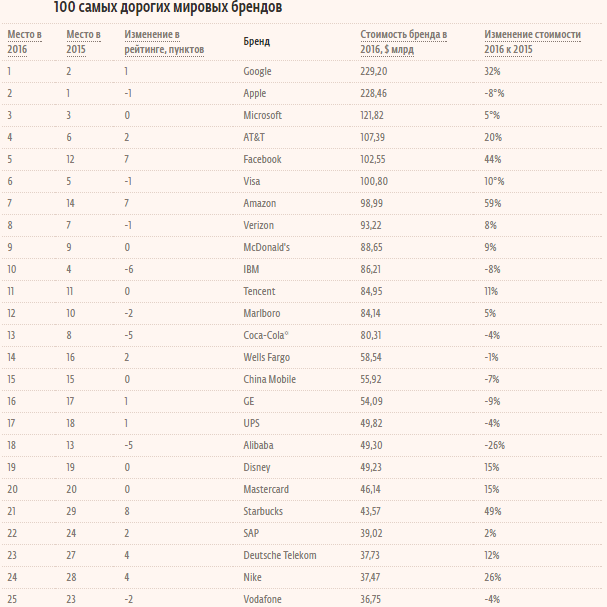Select the Microsoft row brand name

tap(262, 115)
